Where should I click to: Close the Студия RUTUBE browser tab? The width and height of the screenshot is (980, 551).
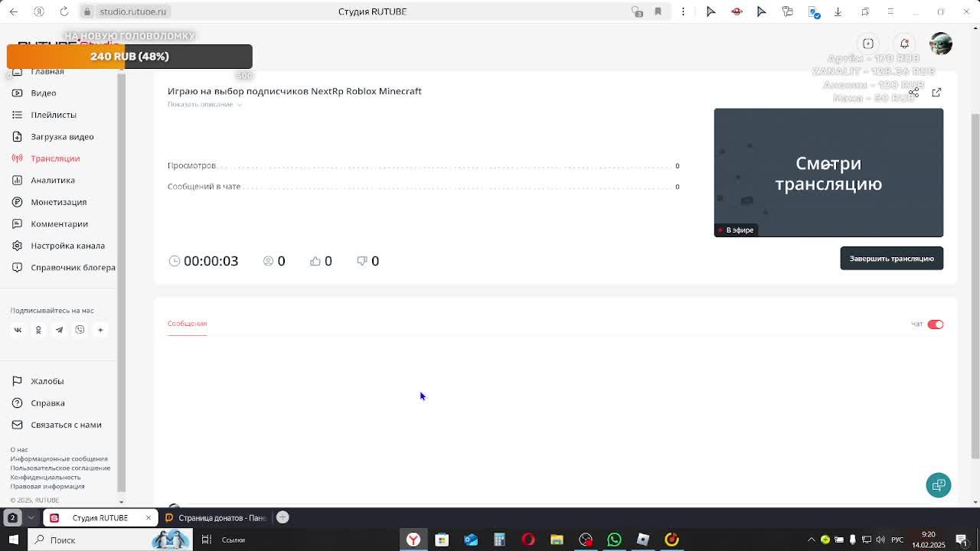(149, 518)
